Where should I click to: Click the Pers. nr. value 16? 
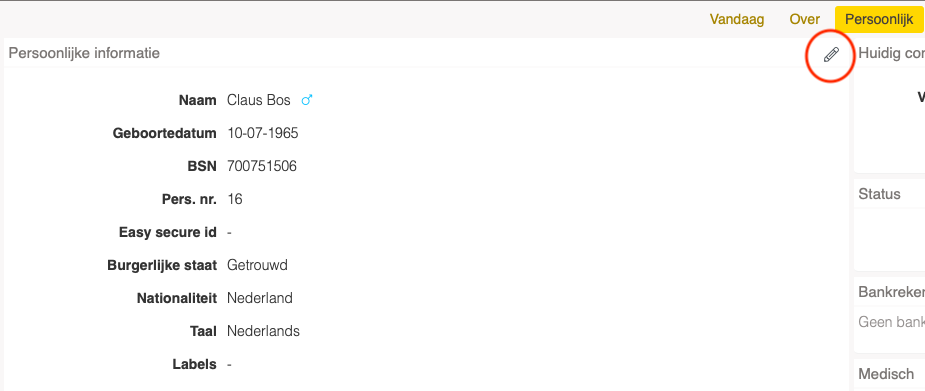click(235, 199)
